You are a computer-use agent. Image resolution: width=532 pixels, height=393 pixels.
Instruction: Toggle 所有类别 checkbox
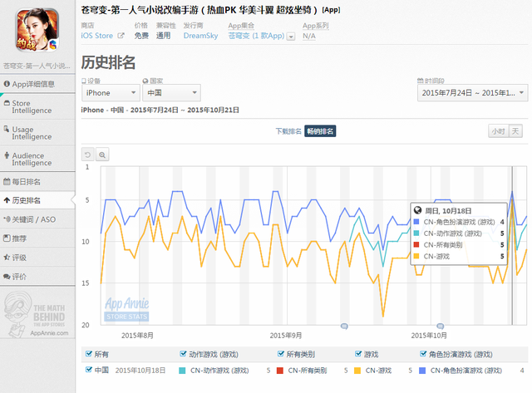(281, 354)
